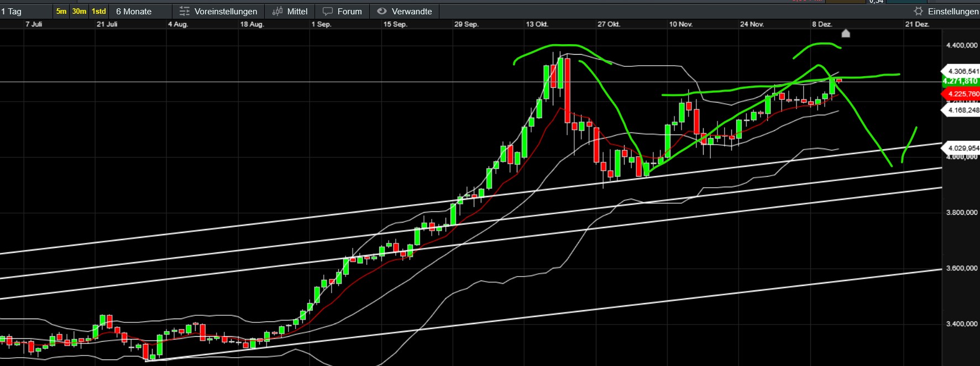Switch chart to 30m interval

click(79, 11)
